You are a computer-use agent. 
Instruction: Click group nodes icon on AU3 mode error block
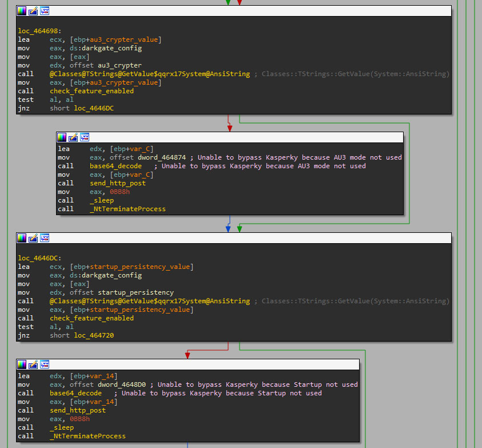click(85, 137)
